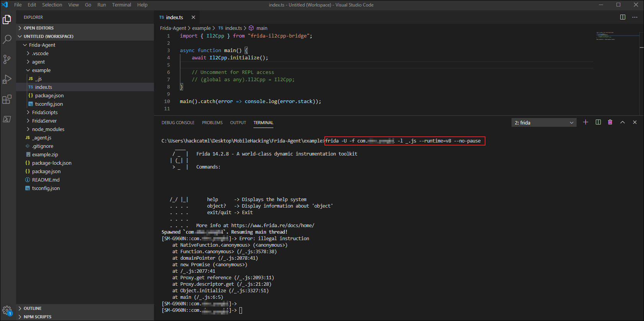Image resolution: width=644 pixels, height=321 pixels.
Task: Expand the NPM Scripts section
Action: [85, 317]
